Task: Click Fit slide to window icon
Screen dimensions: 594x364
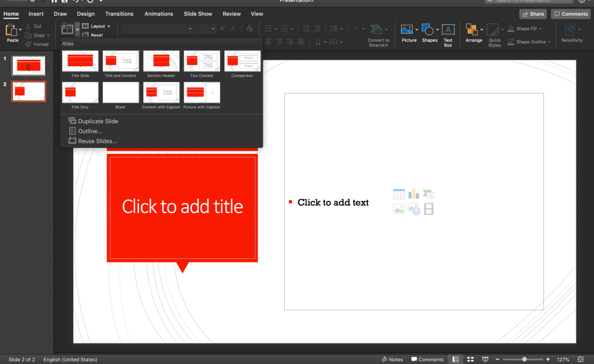Action: [581, 359]
